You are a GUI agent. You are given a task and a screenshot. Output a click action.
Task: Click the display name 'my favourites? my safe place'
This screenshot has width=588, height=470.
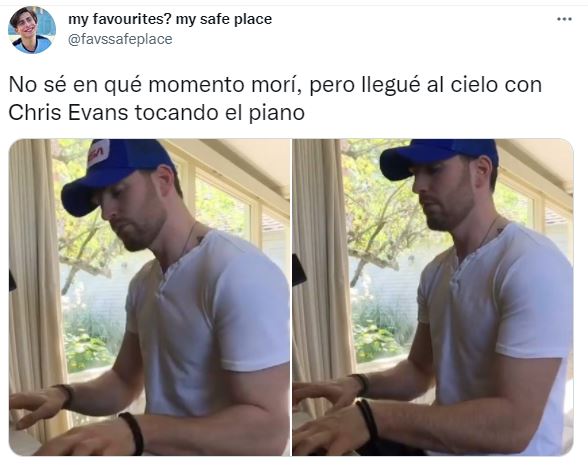pos(170,19)
